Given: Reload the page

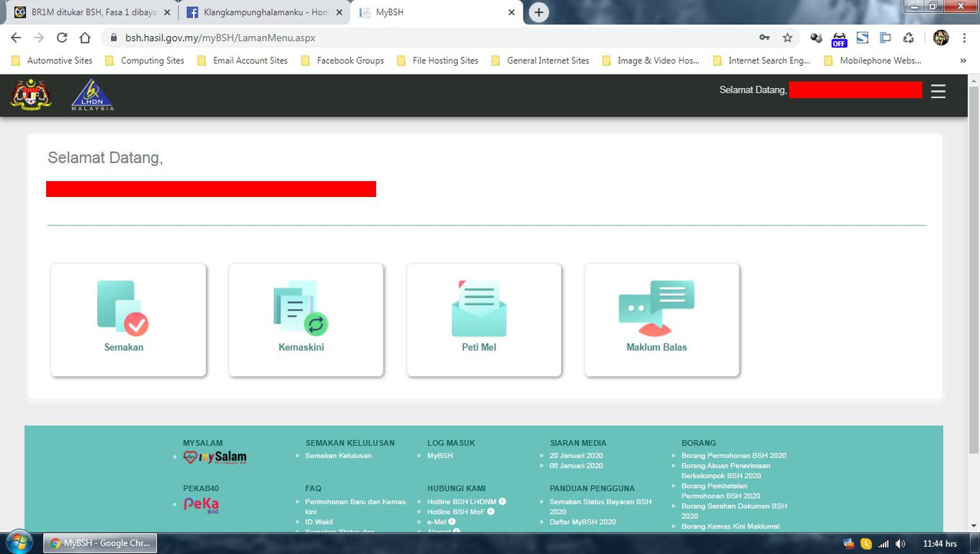Looking at the screenshot, I should tap(62, 38).
